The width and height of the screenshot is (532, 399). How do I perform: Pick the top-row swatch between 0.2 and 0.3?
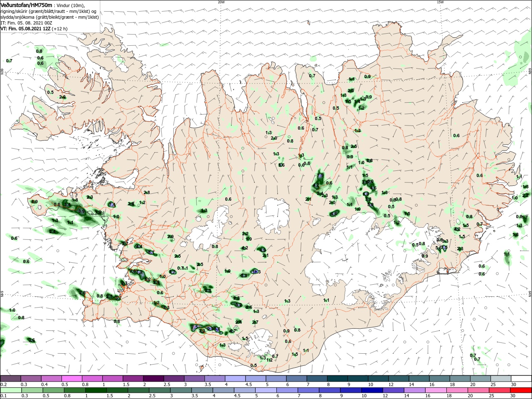point(11,378)
